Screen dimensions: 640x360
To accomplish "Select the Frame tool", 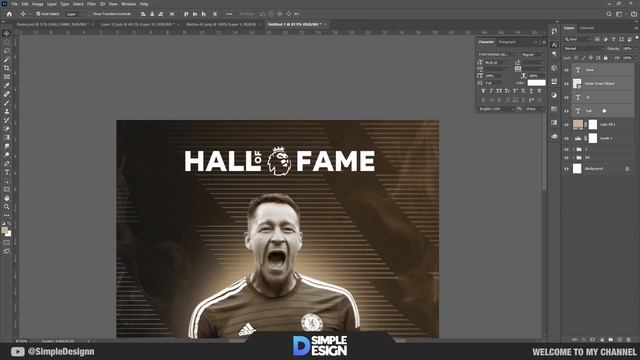I will 7,76.
